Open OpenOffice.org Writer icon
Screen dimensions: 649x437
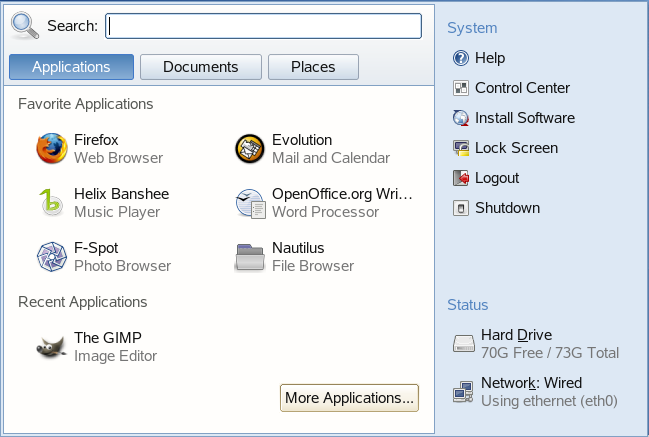click(250, 203)
